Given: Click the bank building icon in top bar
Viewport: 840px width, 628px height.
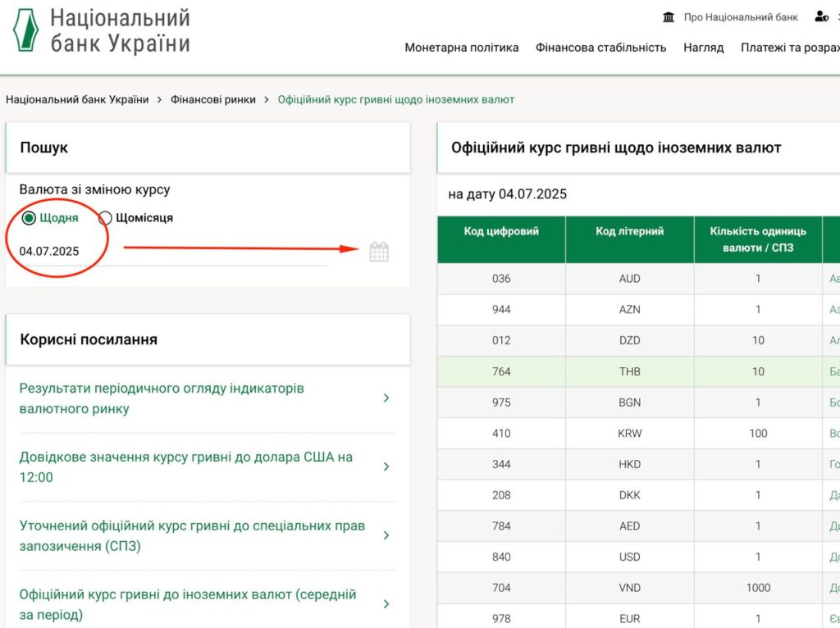Looking at the screenshot, I should tap(669, 17).
